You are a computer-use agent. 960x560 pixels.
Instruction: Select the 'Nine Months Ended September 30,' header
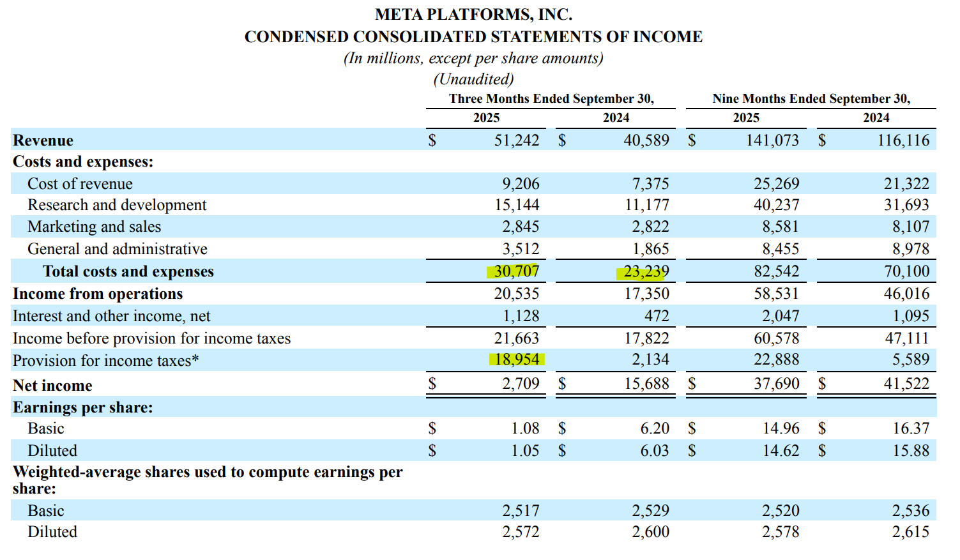(x=811, y=98)
